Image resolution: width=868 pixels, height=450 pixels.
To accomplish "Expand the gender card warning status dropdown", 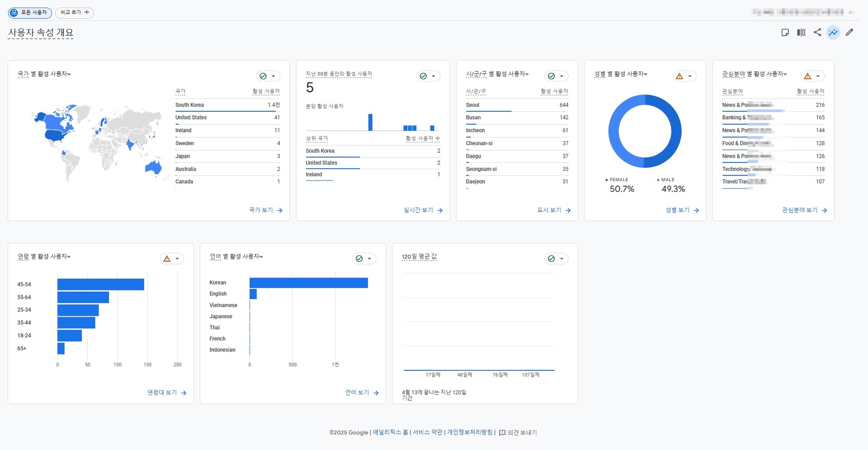I will point(684,76).
